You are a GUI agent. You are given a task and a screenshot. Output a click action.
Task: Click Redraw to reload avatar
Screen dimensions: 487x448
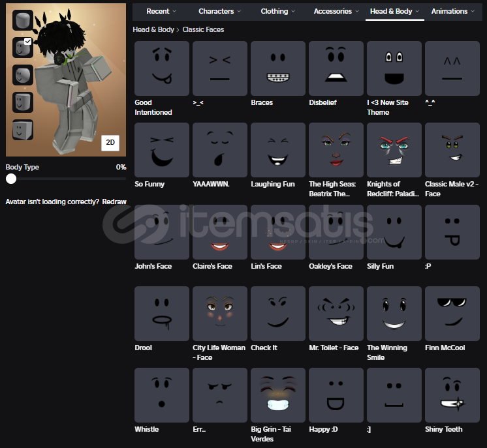(x=114, y=202)
